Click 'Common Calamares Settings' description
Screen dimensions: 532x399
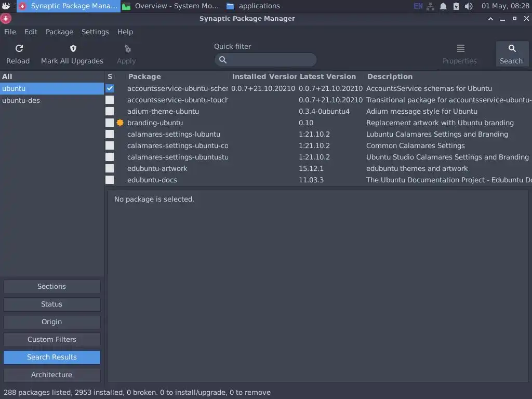pos(415,145)
